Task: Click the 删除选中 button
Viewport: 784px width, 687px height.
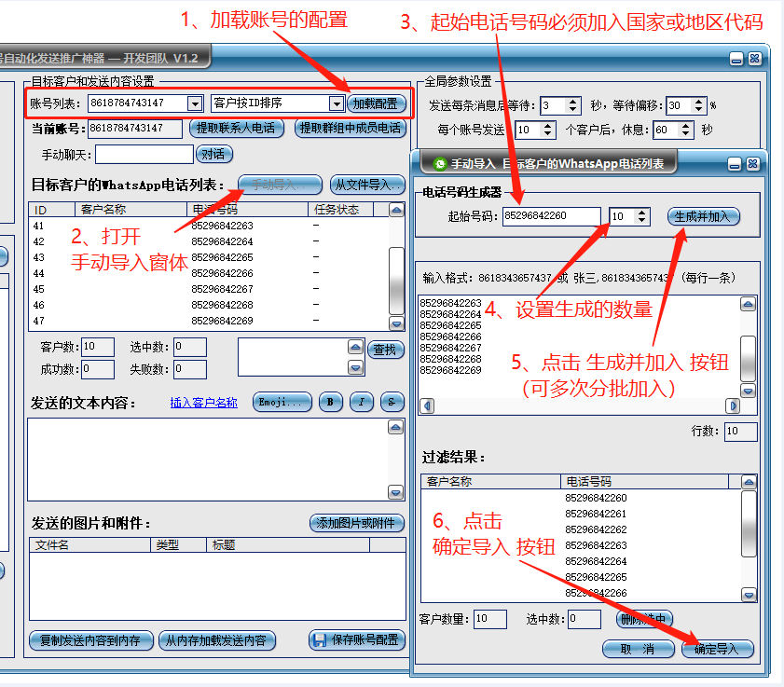Action: click(644, 619)
